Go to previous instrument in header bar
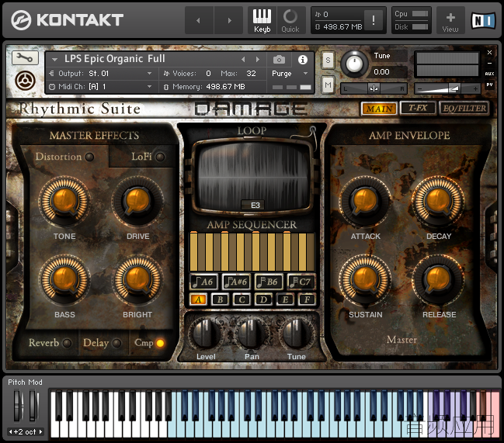Screen dimensions: 504x443 click(x=198, y=20)
